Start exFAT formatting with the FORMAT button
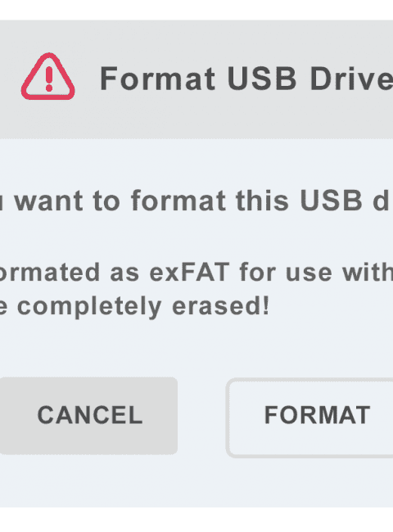This screenshot has width=393, height=532. tap(309, 418)
